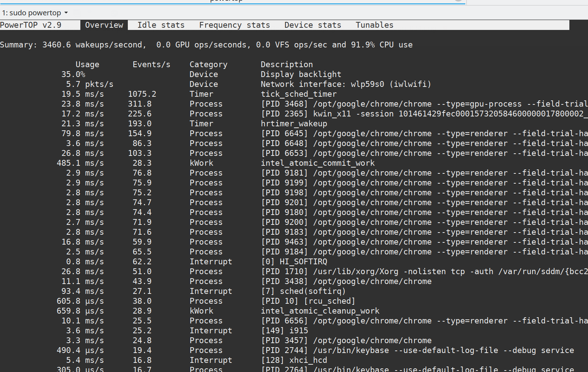Image resolution: width=588 pixels, height=372 pixels.
Task: Select the [128] xhci_hcd interrupt row
Action: click(294, 360)
